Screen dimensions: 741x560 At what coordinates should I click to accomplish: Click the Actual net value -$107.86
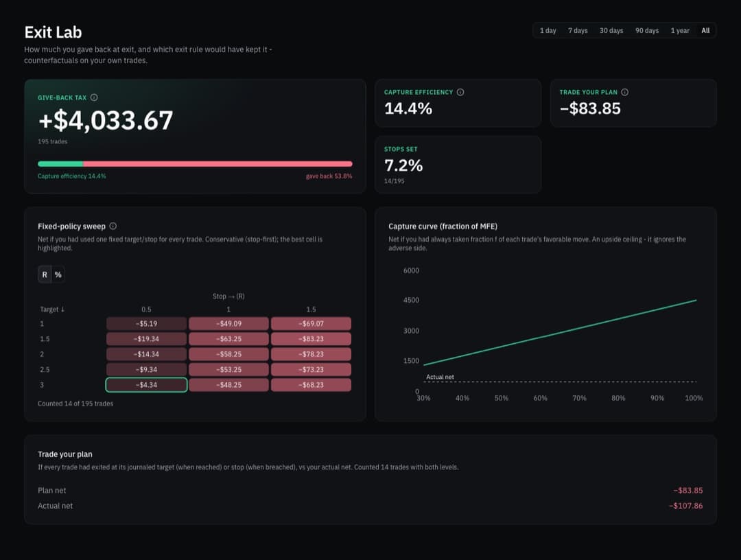[685, 506]
